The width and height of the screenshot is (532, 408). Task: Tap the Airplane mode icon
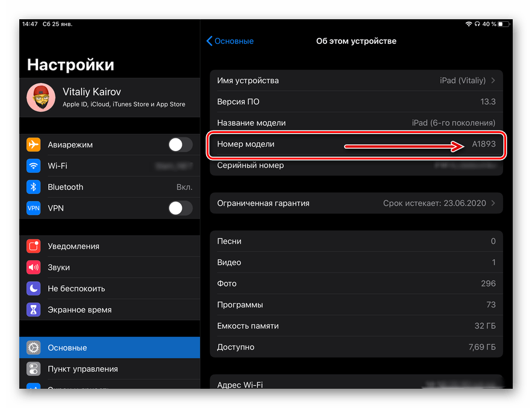point(34,145)
